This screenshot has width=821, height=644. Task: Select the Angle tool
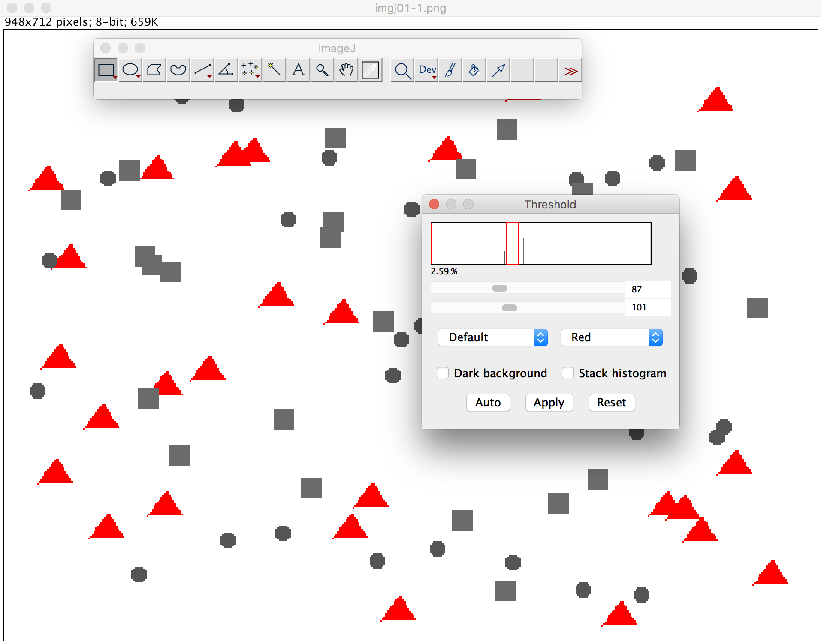[226, 70]
